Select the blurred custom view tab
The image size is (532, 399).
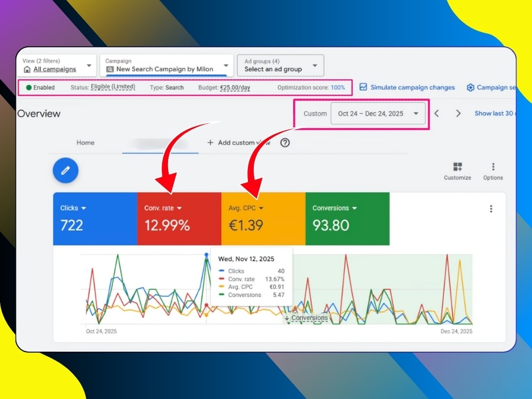point(160,144)
